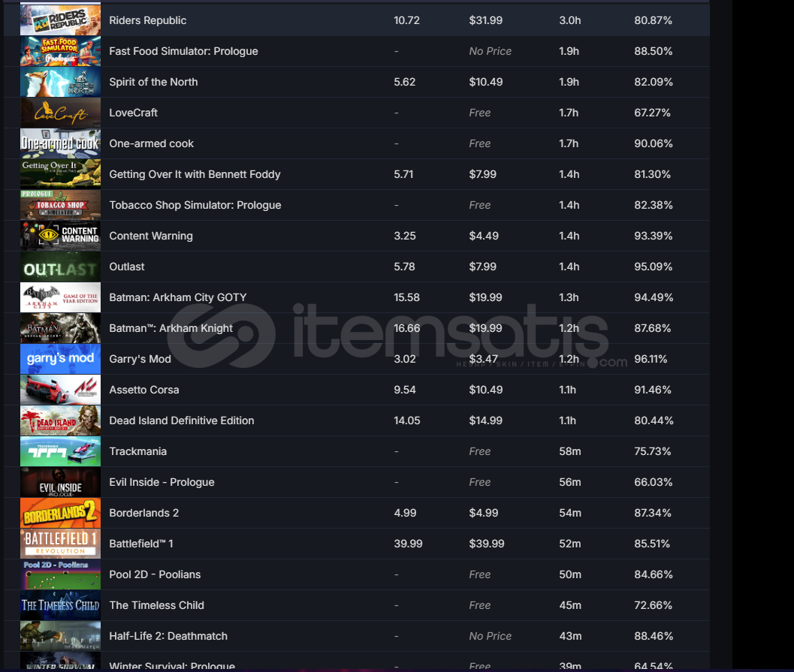The width and height of the screenshot is (794, 672).
Task: Open the Battlefield 1 Revolution thumbnail
Action: (x=60, y=544)
